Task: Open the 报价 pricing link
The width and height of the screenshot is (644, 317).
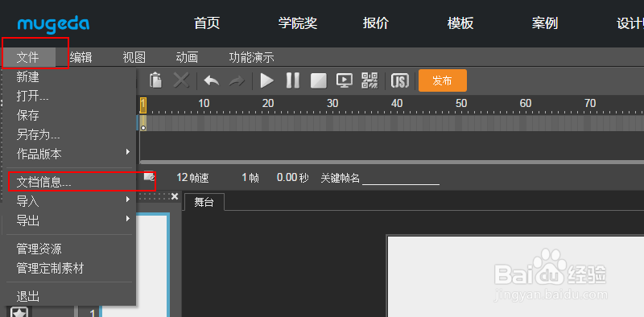Action: (375, 23)
